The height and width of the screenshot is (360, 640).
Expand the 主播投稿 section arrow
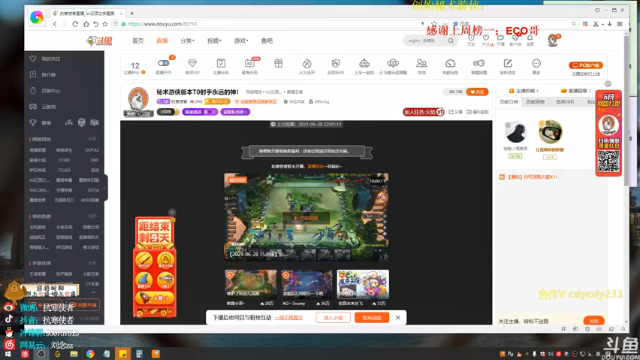click(x=538, y=91)
